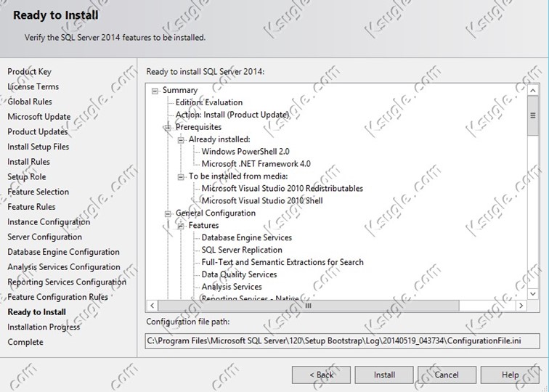The width and height of the screenshot is (549, 392).
Task: Select the License Terms step
Action: click(x=33, y=86)
